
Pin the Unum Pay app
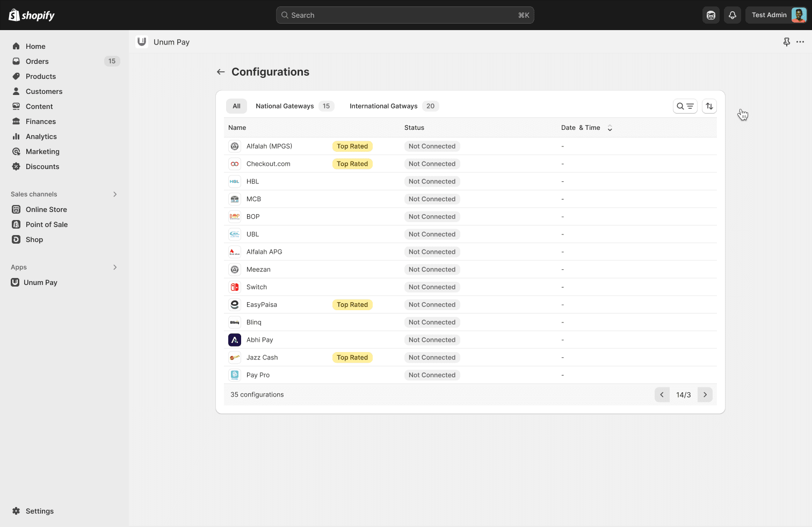point(786,42)
